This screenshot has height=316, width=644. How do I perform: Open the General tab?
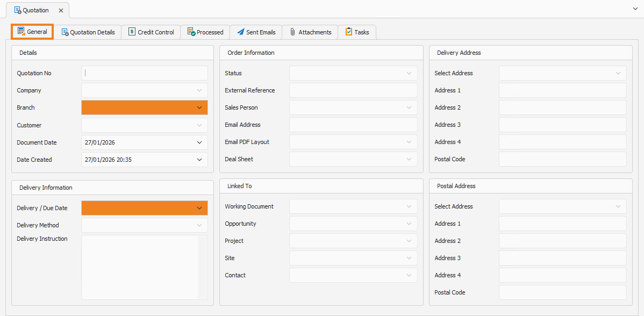32,32
